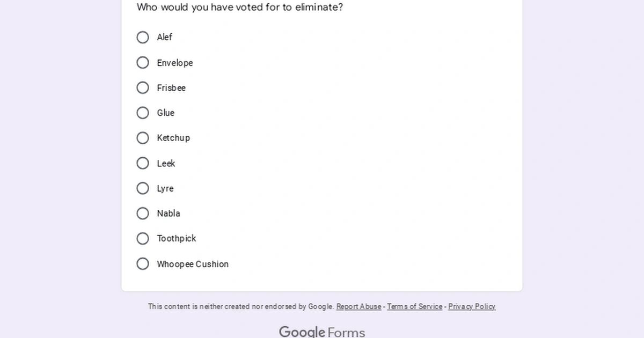Select the Nabla radio button
This screenshot has width=644, height=338.
pyautogui.click(x=142, y=213)
